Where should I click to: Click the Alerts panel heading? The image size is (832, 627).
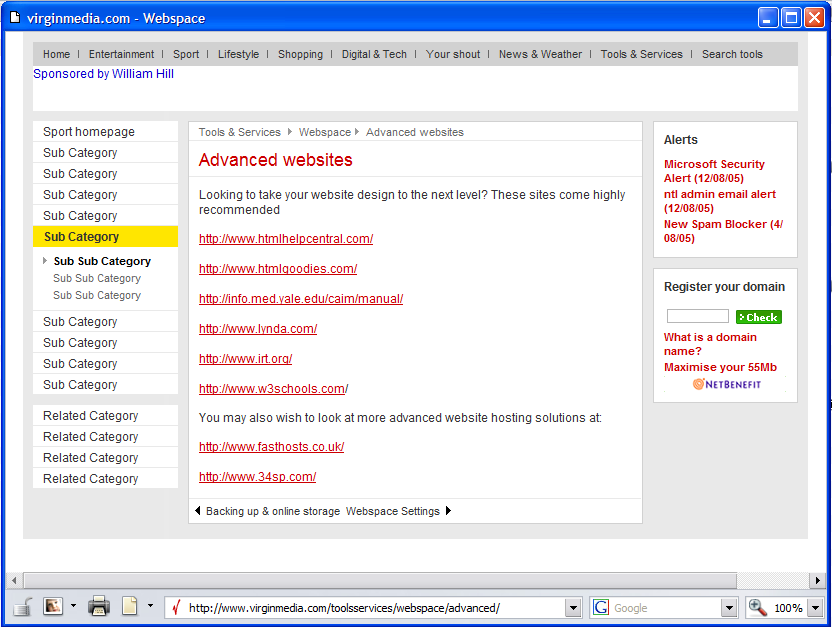[680, 140]
